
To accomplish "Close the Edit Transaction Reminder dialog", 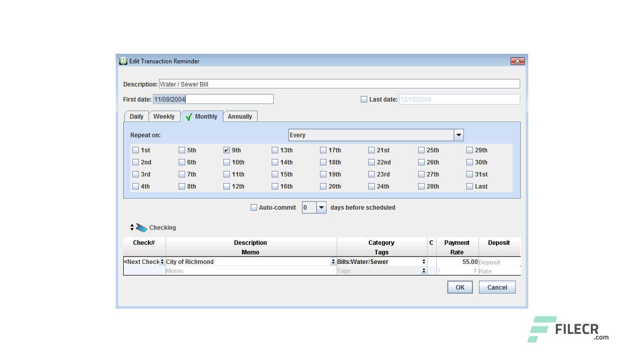I will pos(517,61).
